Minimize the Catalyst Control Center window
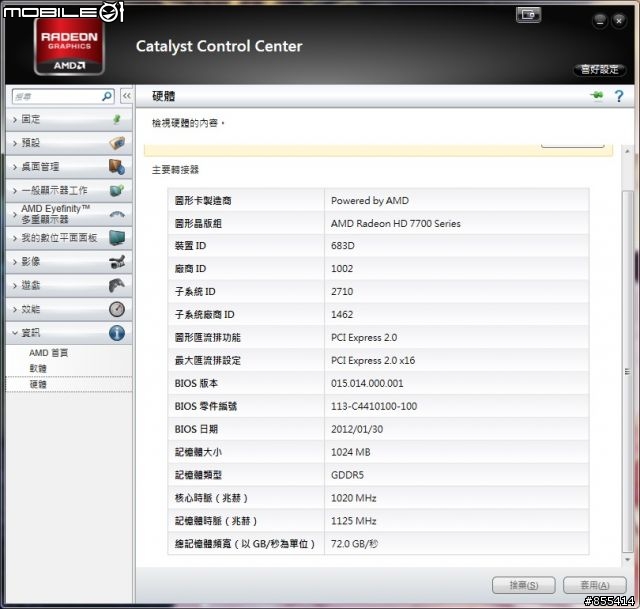Screen dimensions: 640x609 (x=600, y=20)
